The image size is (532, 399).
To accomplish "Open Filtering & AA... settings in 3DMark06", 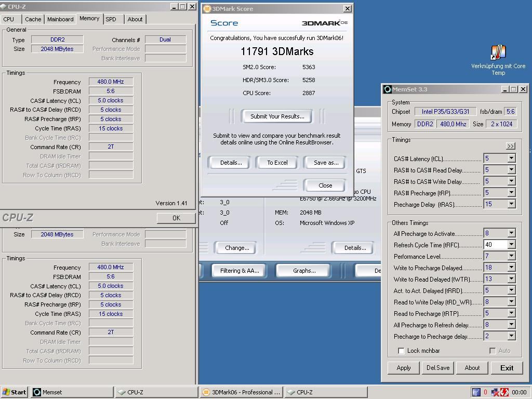I will (239, 271).
